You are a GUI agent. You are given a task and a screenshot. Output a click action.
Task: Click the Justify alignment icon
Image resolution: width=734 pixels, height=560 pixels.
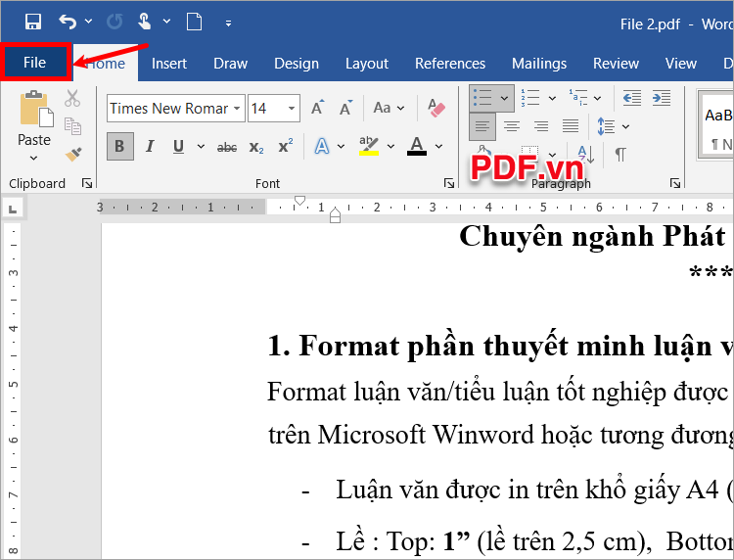pos(571,126)
